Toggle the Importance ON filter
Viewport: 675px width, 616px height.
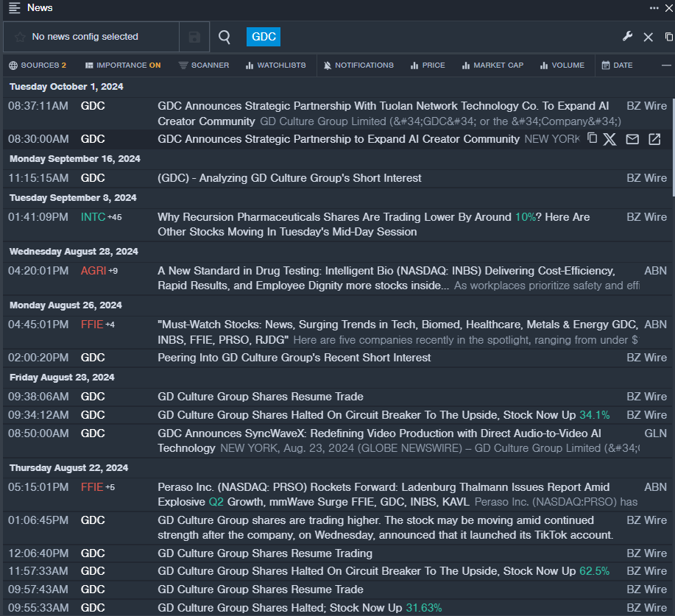point(123,66)
